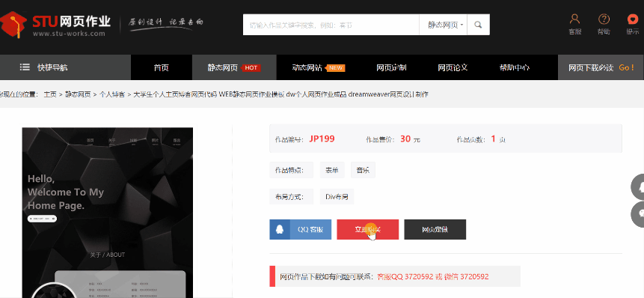Open 快捷导航 hamburger menu icon

click(25, 67)
